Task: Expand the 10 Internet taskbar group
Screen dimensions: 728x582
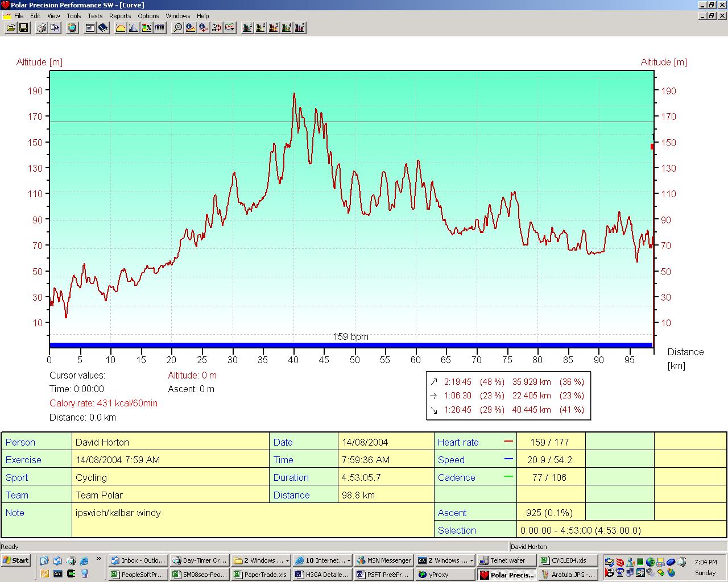Action: coord(322,560)
